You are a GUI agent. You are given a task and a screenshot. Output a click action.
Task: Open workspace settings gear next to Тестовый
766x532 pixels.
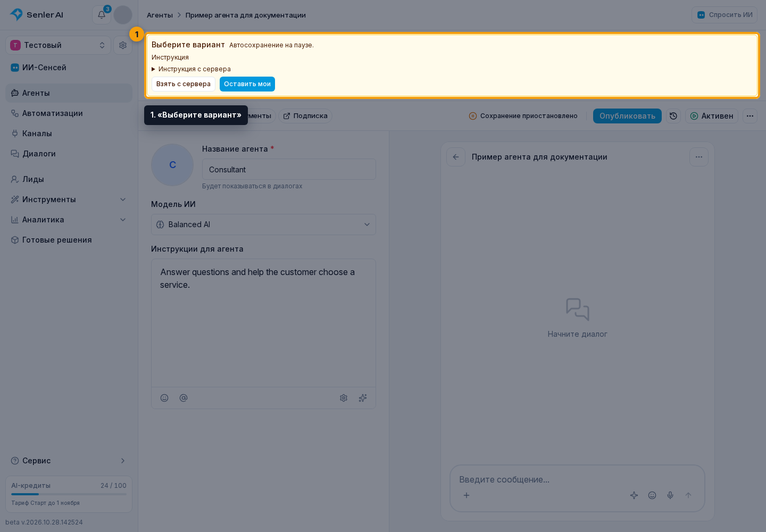[123, 45]
